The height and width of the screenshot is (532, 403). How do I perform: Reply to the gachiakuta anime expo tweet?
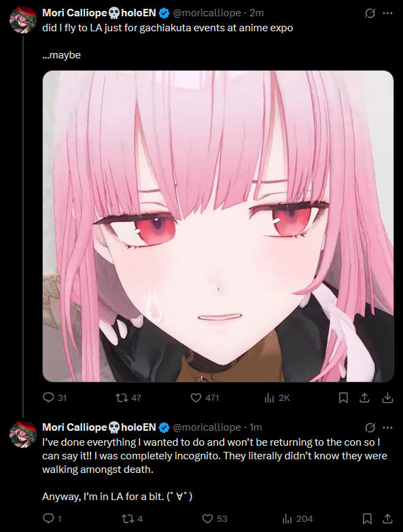(x=48, y=397)
